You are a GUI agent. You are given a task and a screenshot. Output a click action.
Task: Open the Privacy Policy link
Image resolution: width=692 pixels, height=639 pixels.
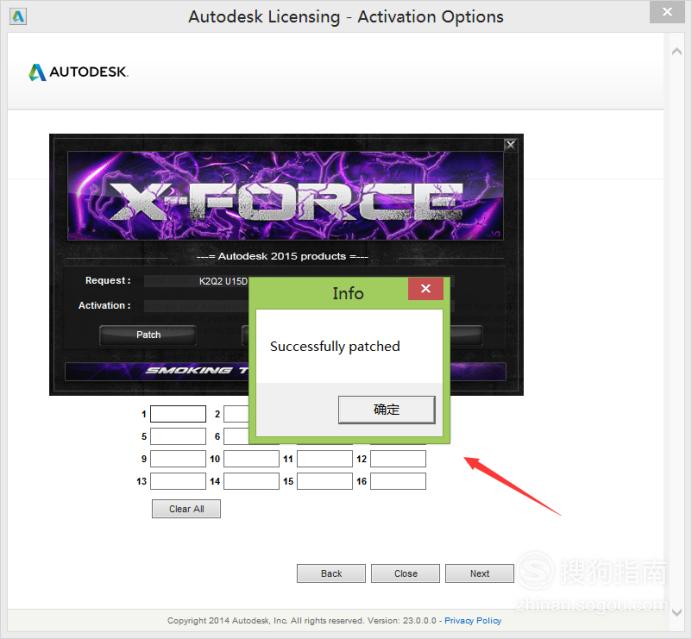point(473,620)
